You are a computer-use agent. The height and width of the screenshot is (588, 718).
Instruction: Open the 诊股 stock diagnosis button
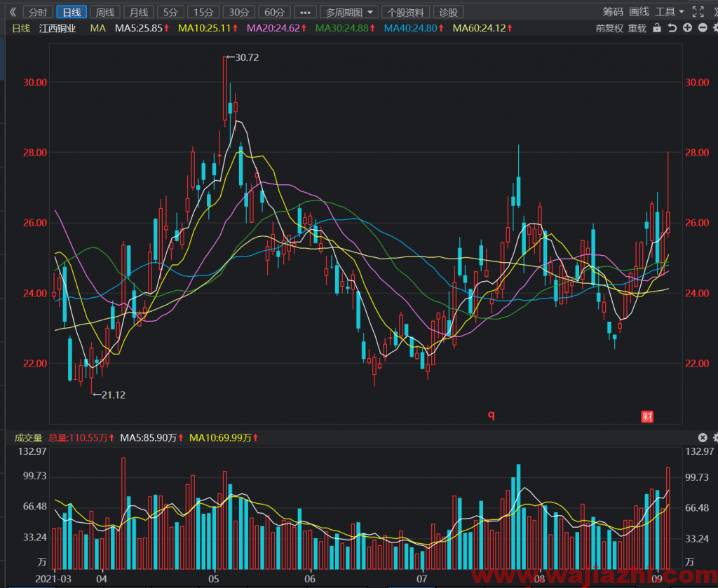448,13
